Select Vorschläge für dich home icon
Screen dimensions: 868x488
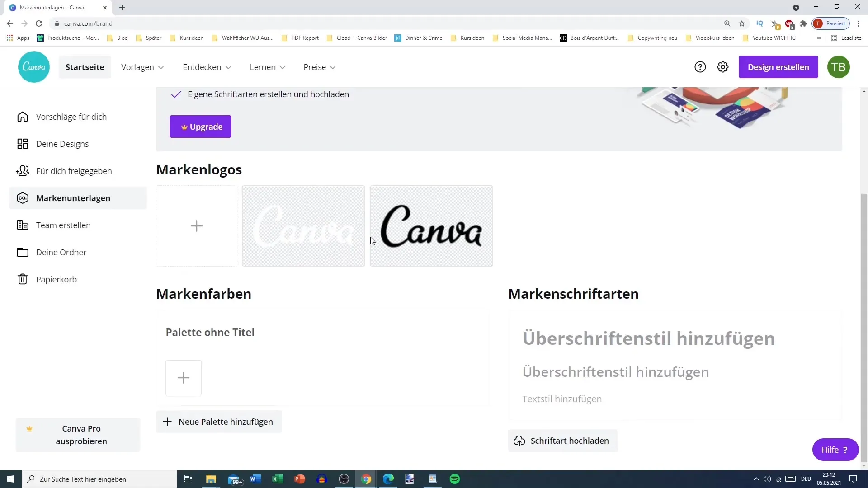pyautogui.click(x=23, y=117)
